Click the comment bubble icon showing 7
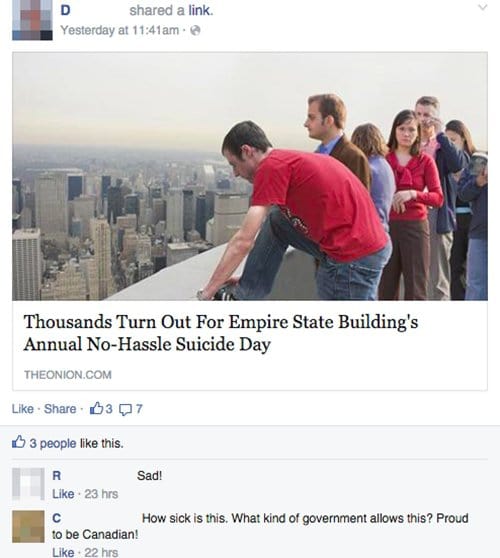The width and height of the screenshot is (500, 558). [x=130, y=409]
